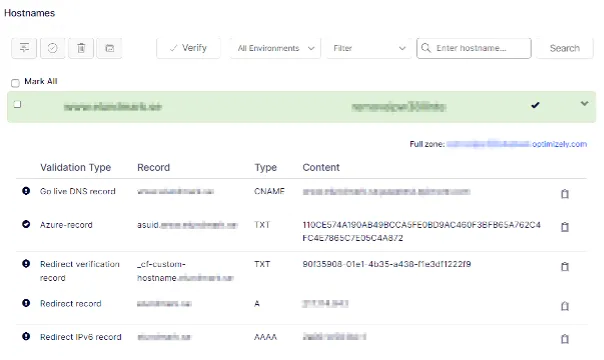Click the verified checkmark in hostname row
604x360 pixels.
[535, 105]
